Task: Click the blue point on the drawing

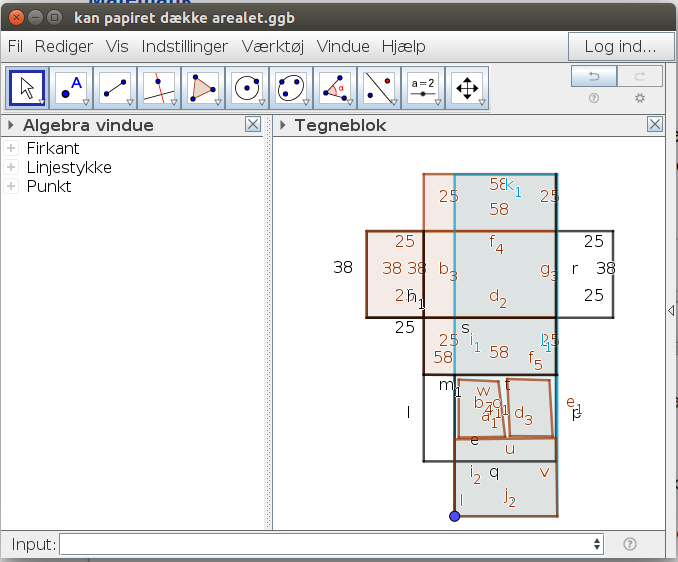Action: tap(454, 516)
